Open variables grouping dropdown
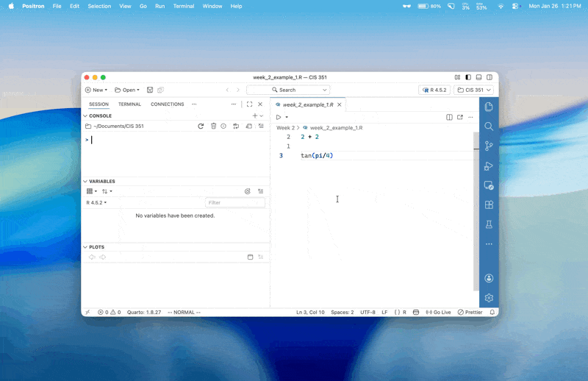Viewport: 588px width, 381px height. (x=92, y=191)
